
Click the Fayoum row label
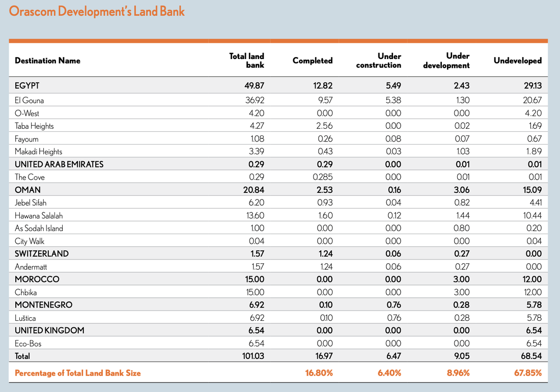tap(26, 139)
